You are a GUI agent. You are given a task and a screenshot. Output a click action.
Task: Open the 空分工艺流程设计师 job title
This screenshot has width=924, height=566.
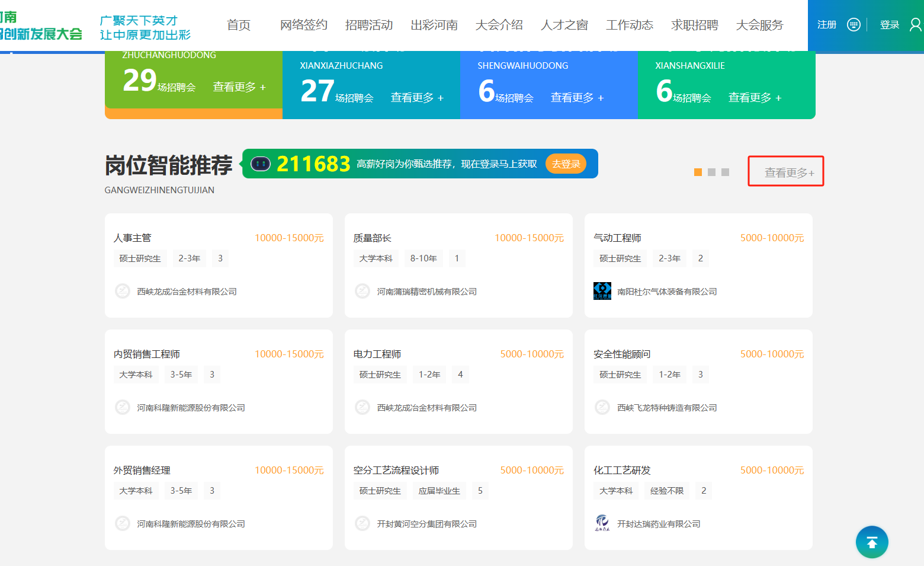click(396, 470)
